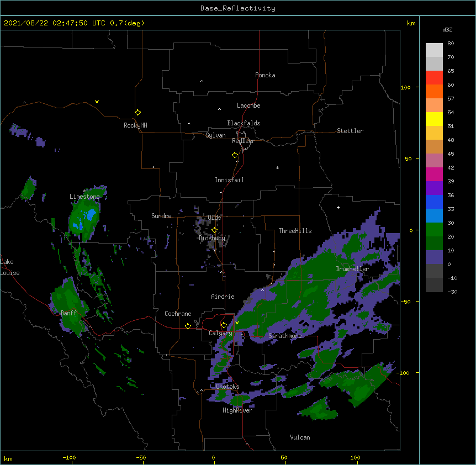Click the blue reflectivity core near Limestone
The image size is (476, 465).
[x=91, y=215]
